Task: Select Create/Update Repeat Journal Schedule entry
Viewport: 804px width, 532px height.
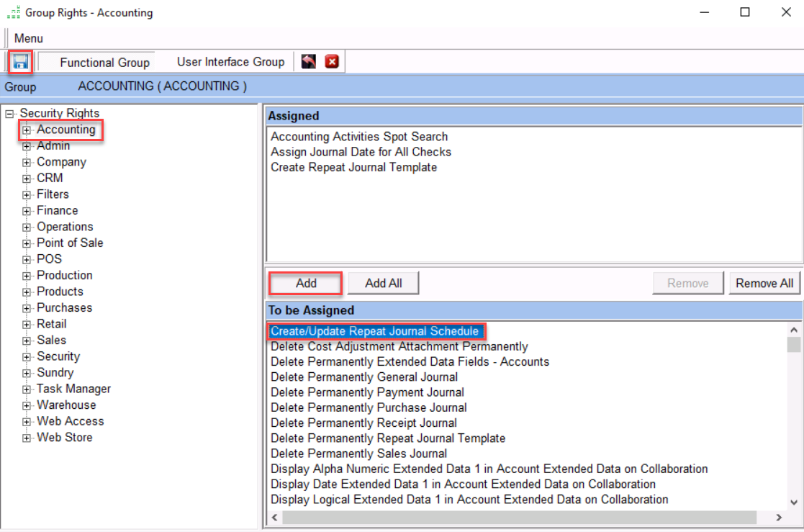Action: coord(374,331)
